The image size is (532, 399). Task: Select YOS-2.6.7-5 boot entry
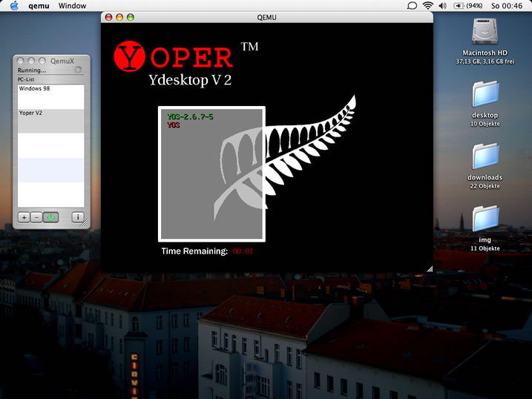click(x=190, y=117)
